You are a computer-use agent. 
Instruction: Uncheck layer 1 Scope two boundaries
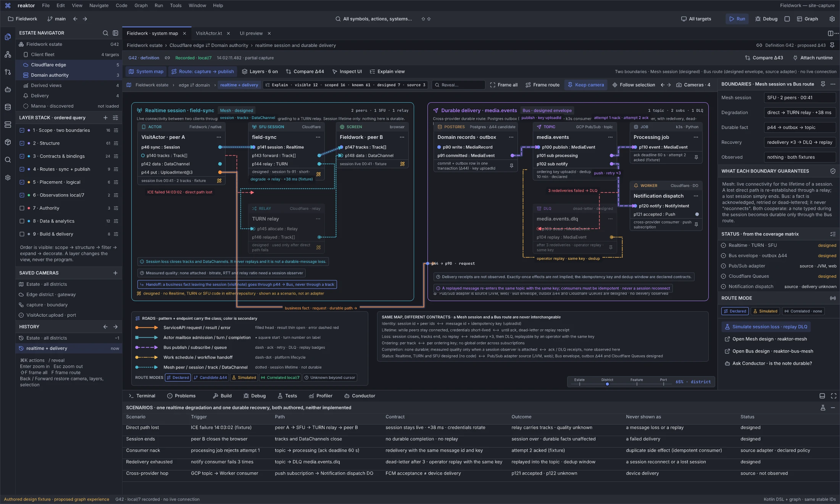(x=22, y=130)
